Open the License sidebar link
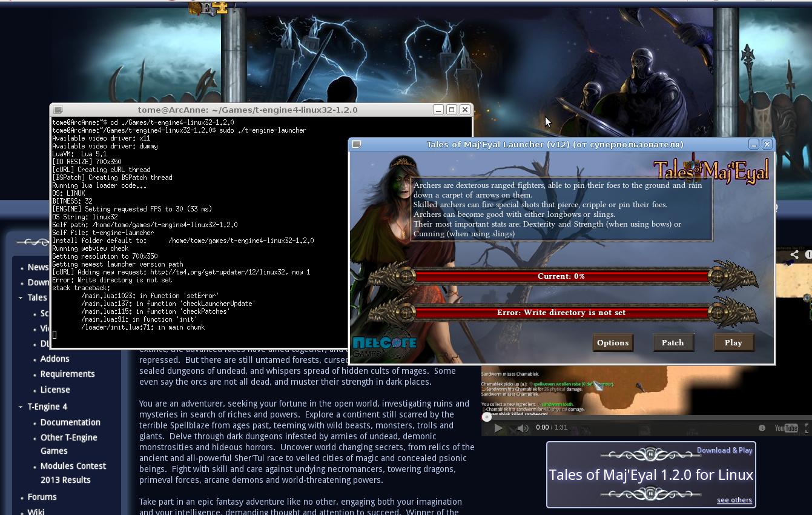The height and width of the screenshot is (515, 812). (x=55, y=390)
